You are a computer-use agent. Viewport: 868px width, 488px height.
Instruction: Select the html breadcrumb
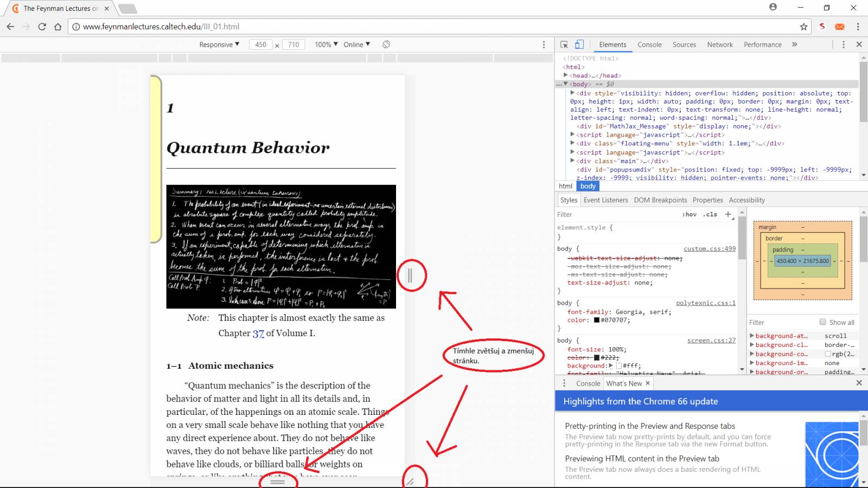(x=565, y=186)
